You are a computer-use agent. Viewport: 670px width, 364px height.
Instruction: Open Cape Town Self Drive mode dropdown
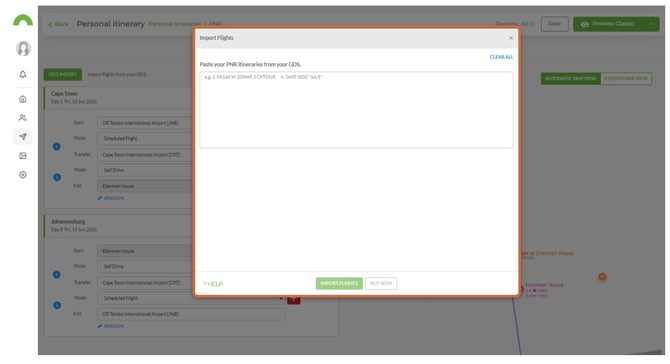tap(144, 170)
